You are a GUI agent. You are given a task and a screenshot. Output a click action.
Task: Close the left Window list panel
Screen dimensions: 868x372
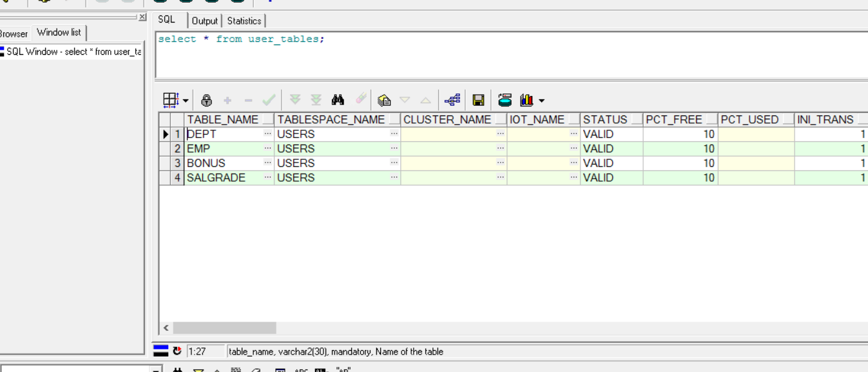142,17
